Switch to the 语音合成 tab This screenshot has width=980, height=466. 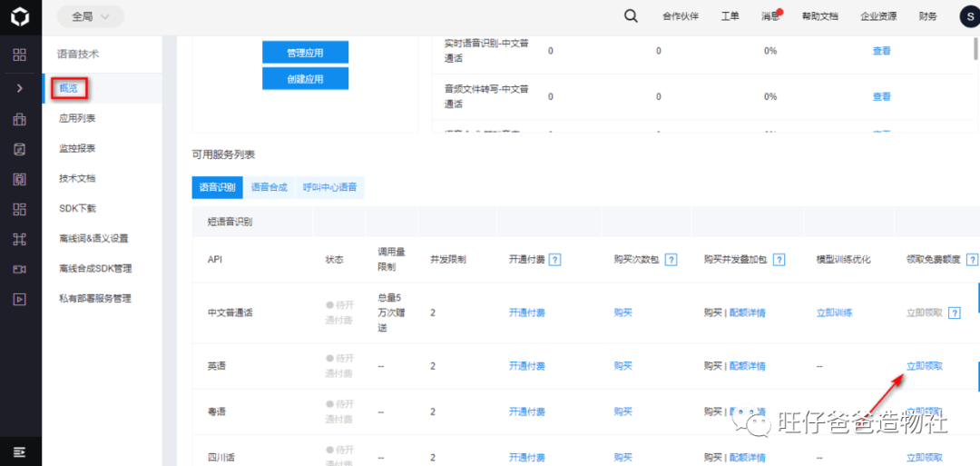pyautogui.click(x=269, y=188)
